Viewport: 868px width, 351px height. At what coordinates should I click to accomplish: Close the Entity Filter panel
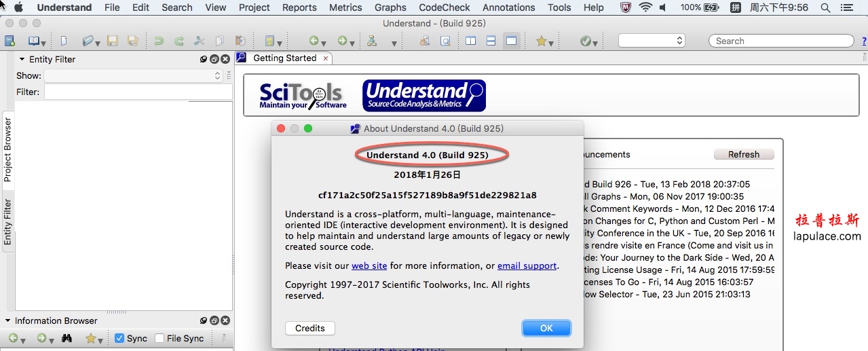(x=225, y=59)
